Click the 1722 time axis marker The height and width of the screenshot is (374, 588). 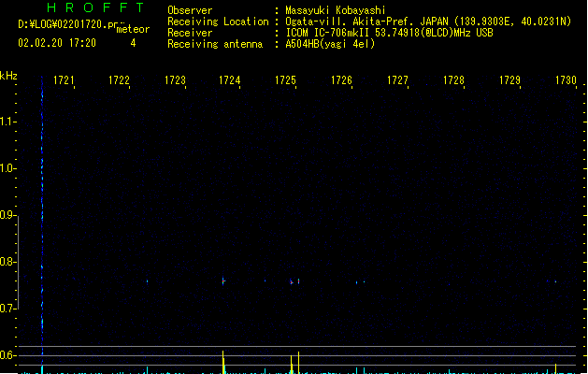pos(119,80)
